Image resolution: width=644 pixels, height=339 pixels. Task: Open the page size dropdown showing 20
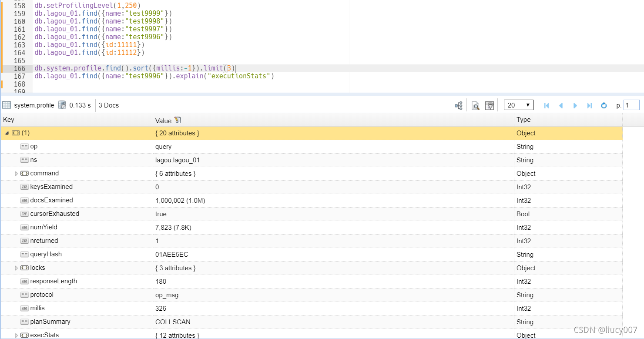tap(519, 105)
